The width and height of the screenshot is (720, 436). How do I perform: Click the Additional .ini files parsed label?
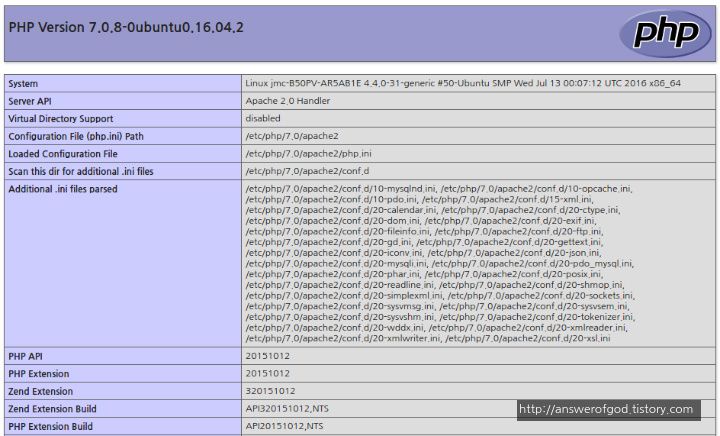coord(63,189)
